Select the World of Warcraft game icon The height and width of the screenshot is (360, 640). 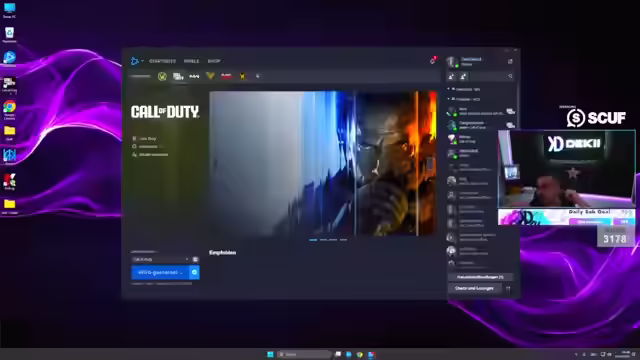point(162,76)
